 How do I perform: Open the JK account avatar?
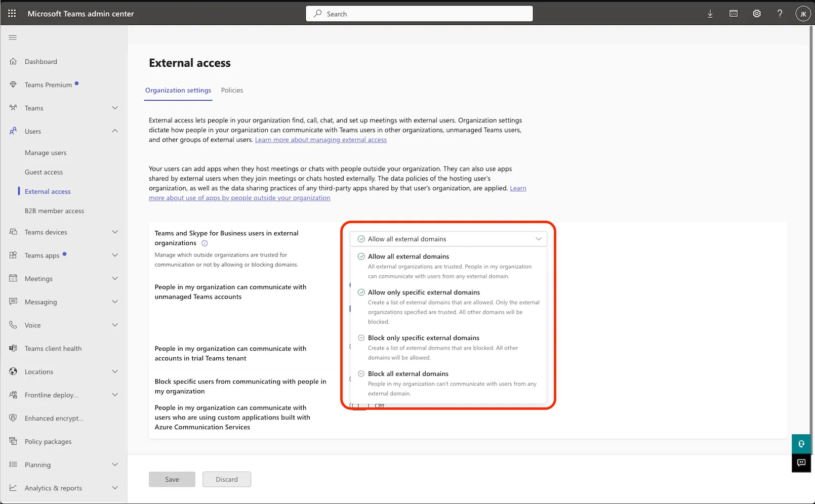803,14
